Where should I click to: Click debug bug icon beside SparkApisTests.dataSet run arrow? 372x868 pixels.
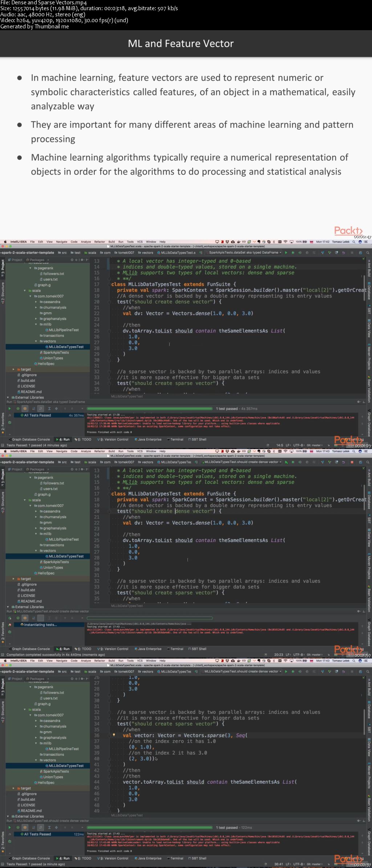(293, 252)
